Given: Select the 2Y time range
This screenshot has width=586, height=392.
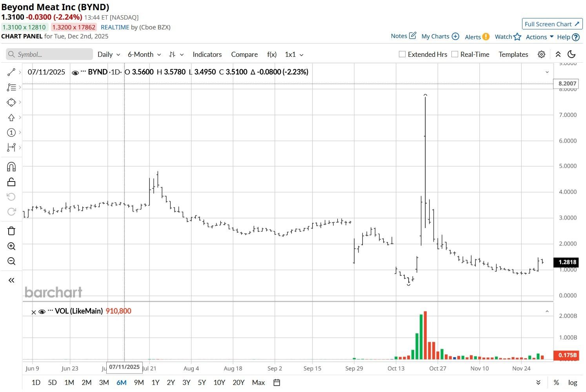Looking at the screenshot, I should (x=171, y=383).
